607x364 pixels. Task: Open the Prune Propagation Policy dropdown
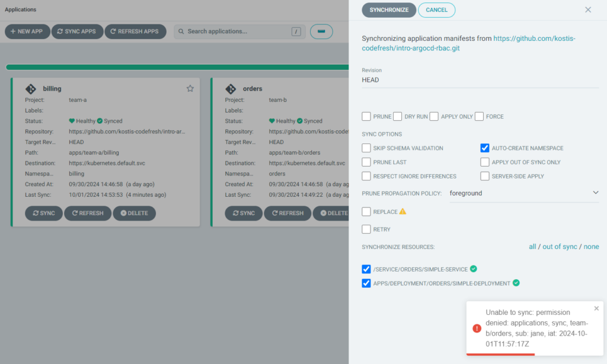524,193
